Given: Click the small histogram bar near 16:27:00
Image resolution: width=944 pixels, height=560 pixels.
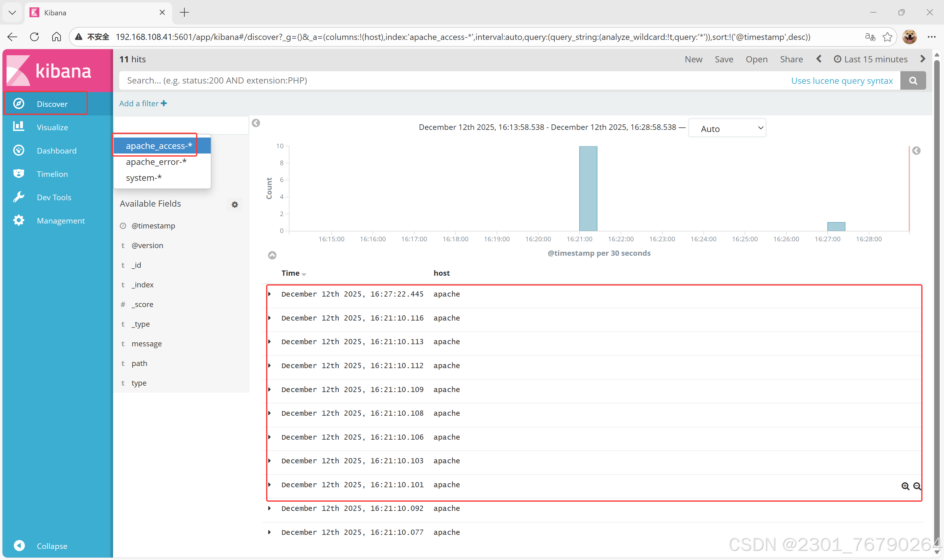Looking at the screenshot, I should [x=836, y=226].
